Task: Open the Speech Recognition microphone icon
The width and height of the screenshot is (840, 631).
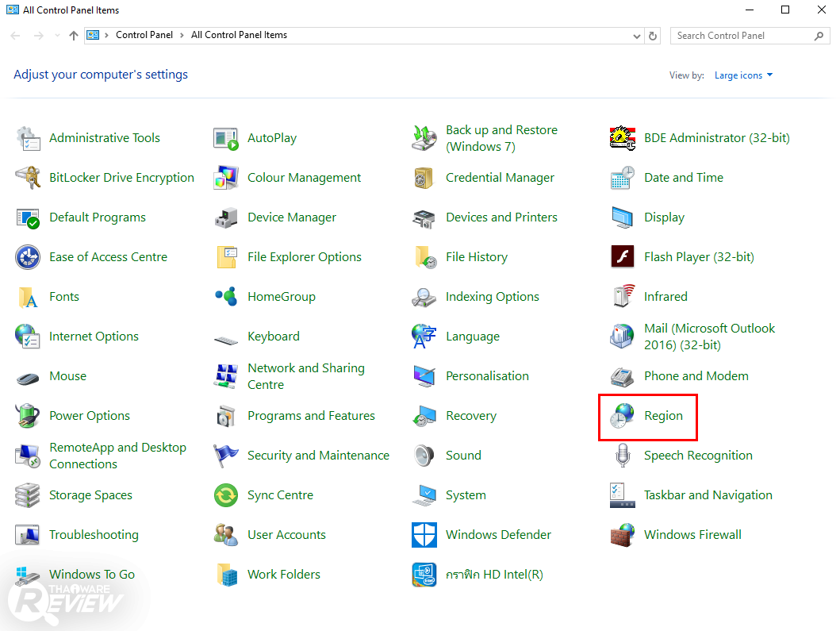Action: pyautogui.click(x=623, y=456)
